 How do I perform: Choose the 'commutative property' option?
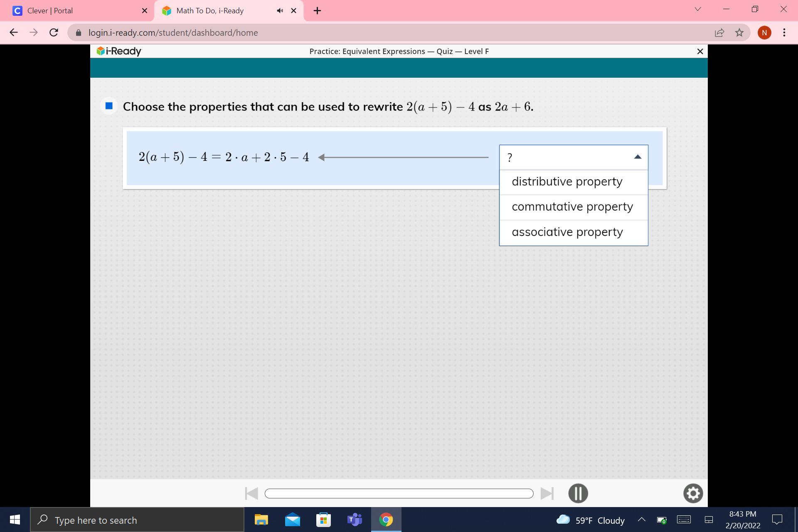click(x=572, y=207)
